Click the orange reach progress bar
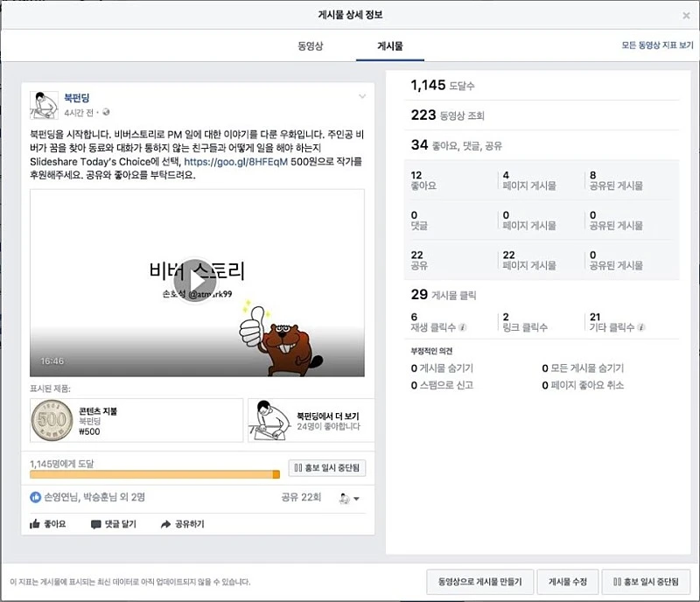The width and height of the screenshot is (700, 602). pyautogui.click(x=155, y=474)
